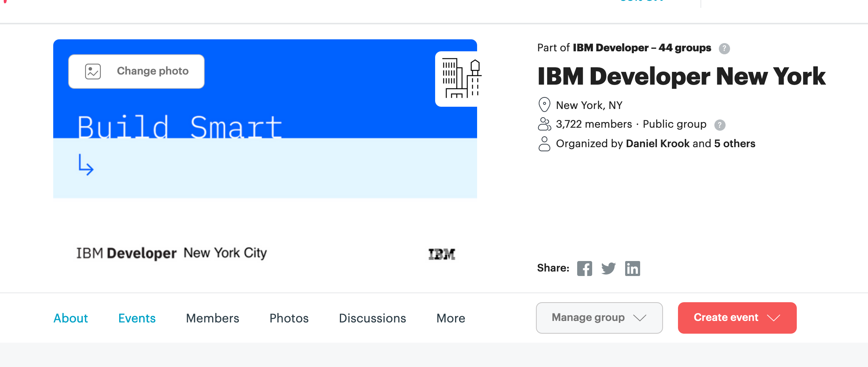This screenshot has width=868, height=367.
Task: Share the group on Facebook
Action: [584, 269]
